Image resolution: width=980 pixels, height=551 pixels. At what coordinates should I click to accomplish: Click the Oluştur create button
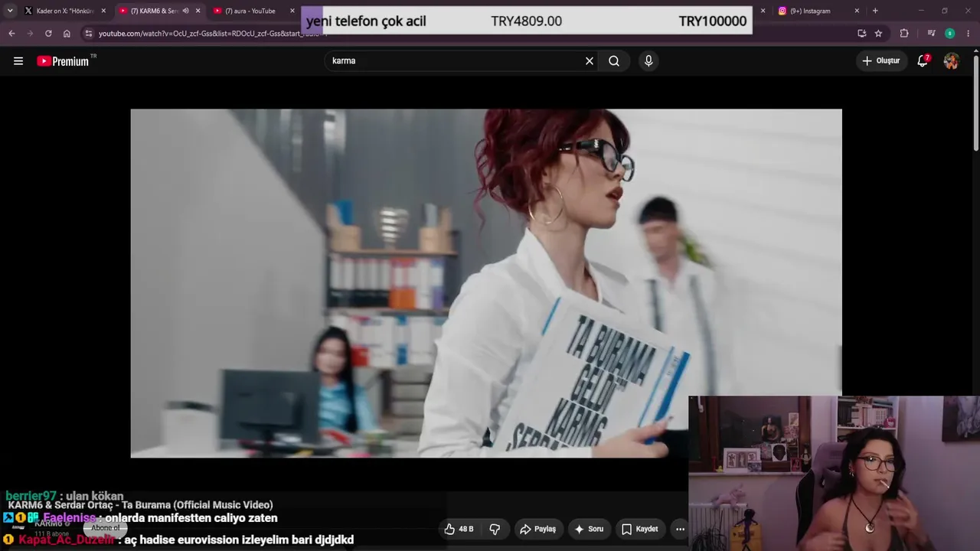(881, 61)
